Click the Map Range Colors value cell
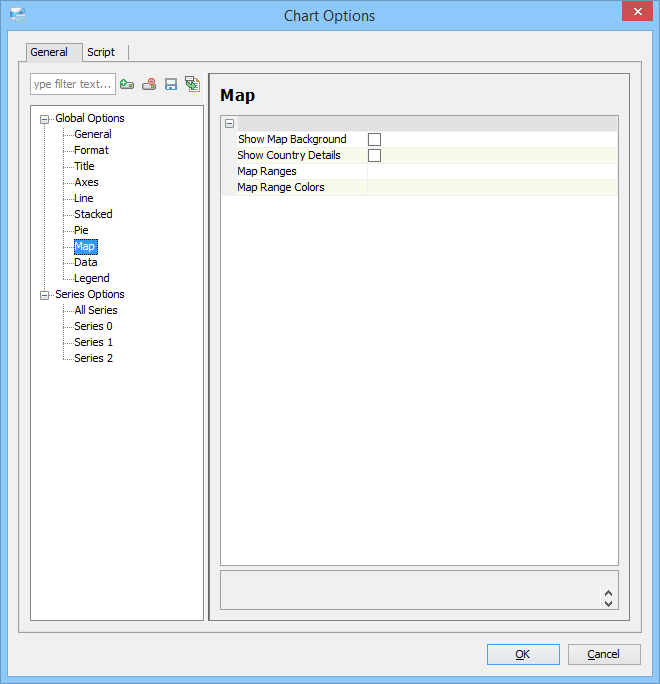Image resolution: width=660 pixels, height=684 pixels. pos(492,188)
